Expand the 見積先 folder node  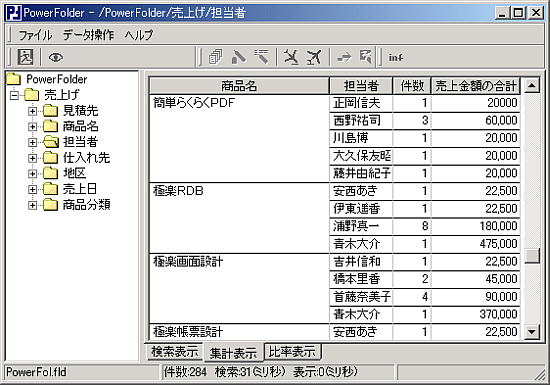(x=32, y=111)
